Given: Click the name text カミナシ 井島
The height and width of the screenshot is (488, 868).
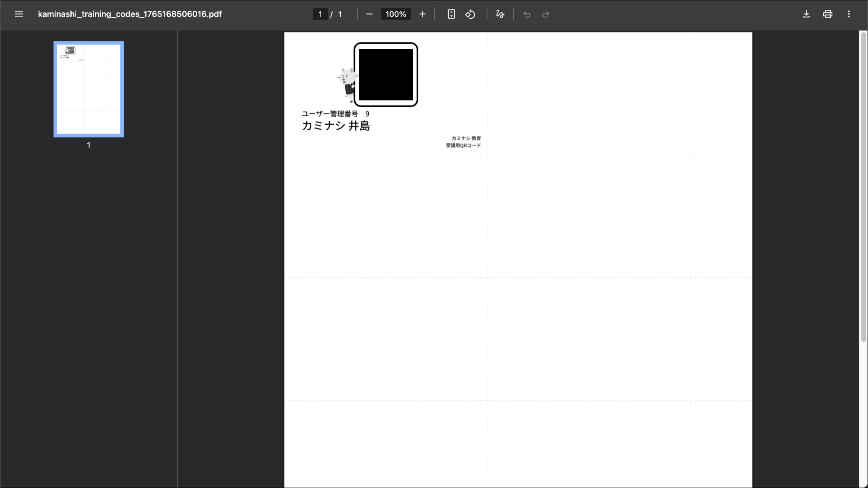Looking at the screenshot, I should 336,126.
